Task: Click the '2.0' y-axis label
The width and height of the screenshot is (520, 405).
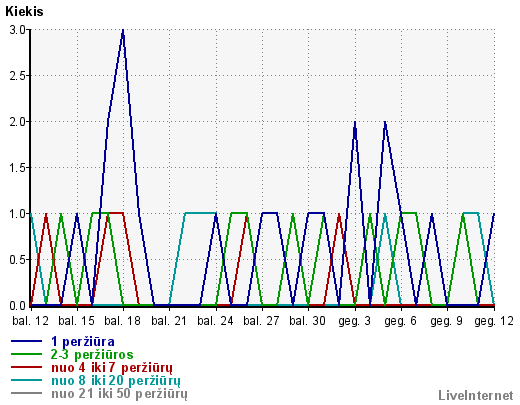Action: coord(18,122)
